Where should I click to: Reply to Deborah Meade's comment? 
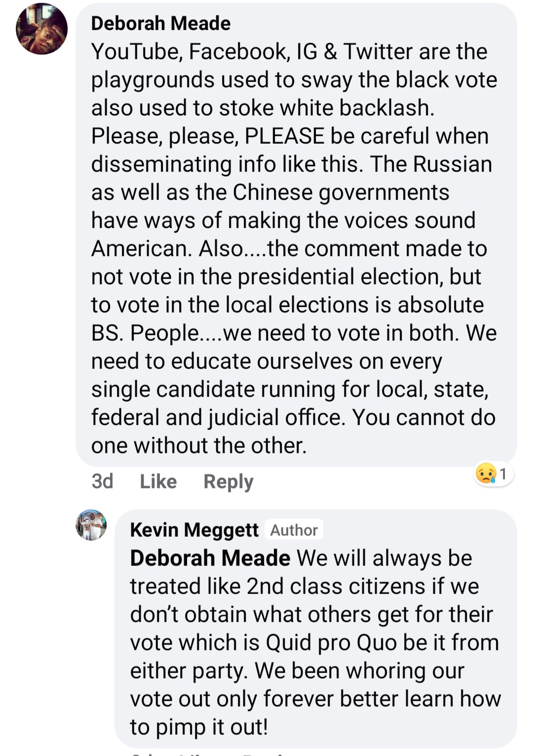click(x=228, y=481)
